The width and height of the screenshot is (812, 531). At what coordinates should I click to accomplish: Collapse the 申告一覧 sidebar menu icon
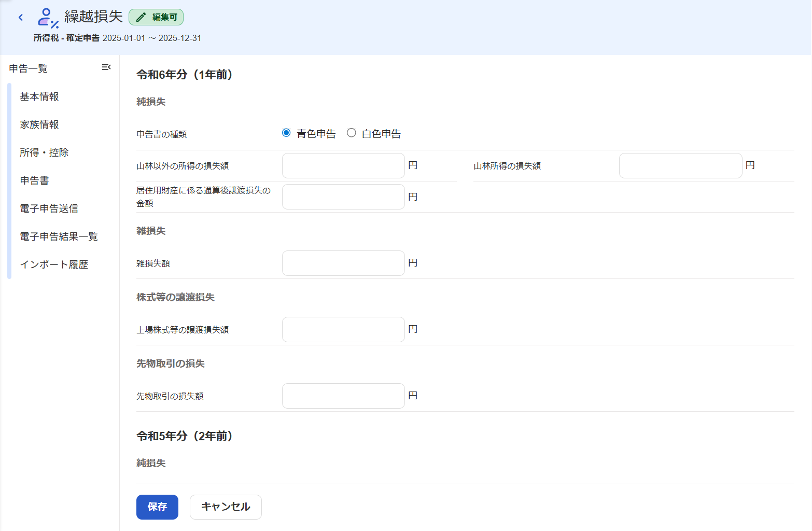(106, 67)
